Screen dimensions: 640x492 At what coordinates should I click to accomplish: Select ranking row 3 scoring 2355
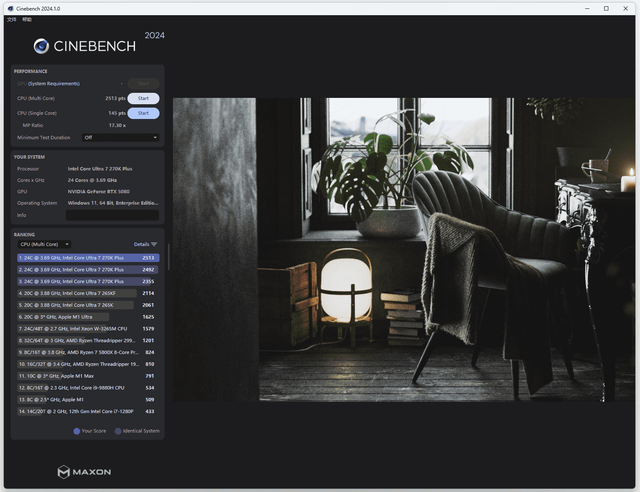(x=88, y=282)
